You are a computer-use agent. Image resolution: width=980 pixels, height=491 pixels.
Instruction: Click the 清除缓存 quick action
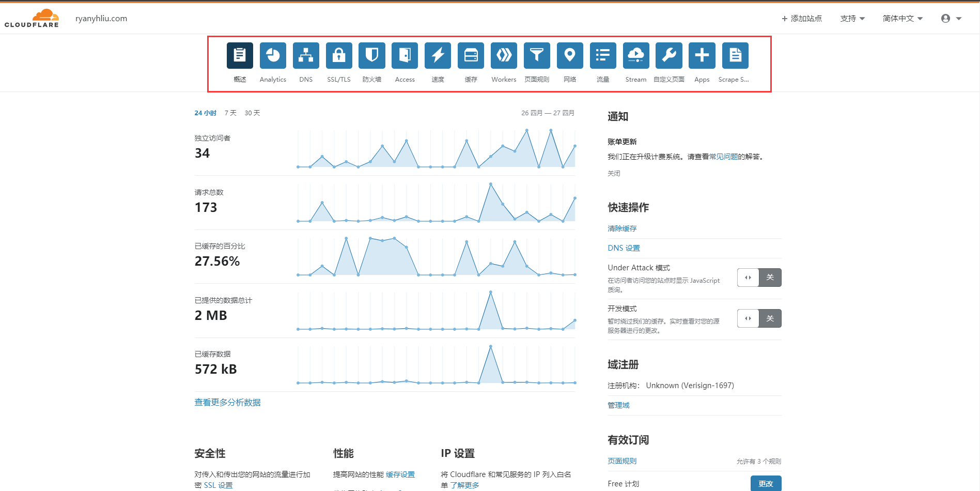(622, 228)
